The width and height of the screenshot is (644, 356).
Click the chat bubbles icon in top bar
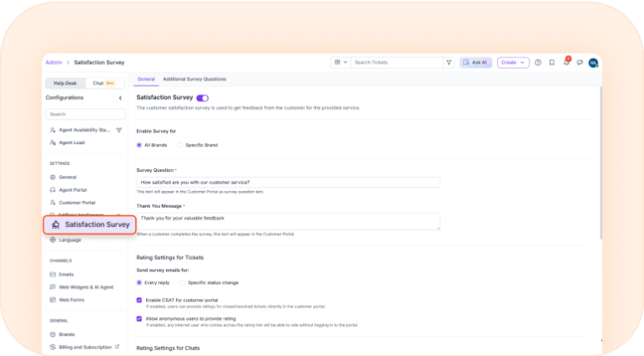point(580,62)
